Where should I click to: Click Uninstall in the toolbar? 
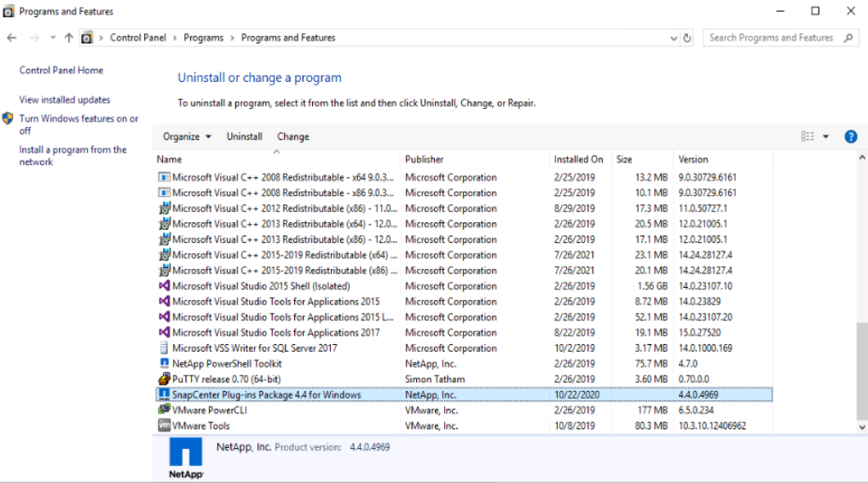[x=244, y=137]
